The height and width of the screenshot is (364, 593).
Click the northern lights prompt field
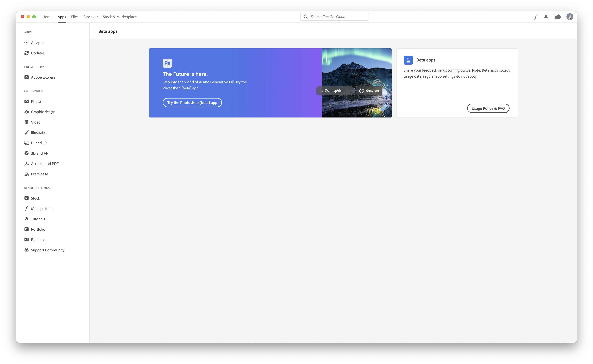335,91
